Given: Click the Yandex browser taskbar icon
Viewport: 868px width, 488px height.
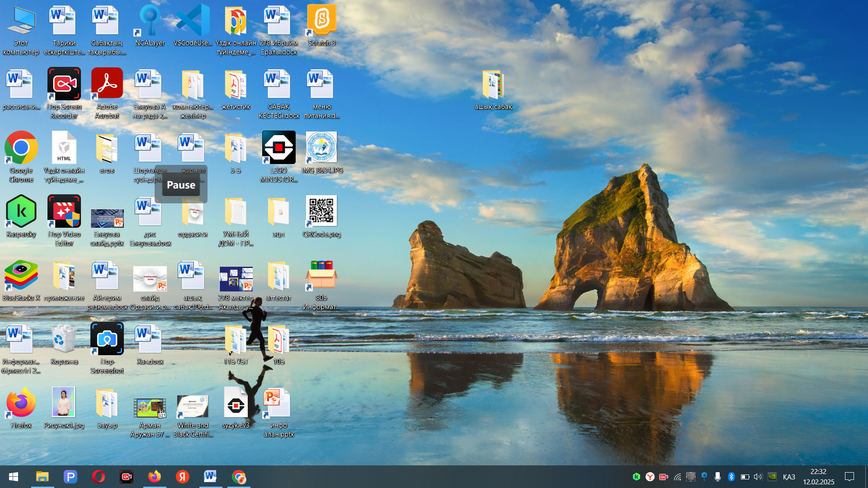Looking at the screenshot, I should (182, 477).
